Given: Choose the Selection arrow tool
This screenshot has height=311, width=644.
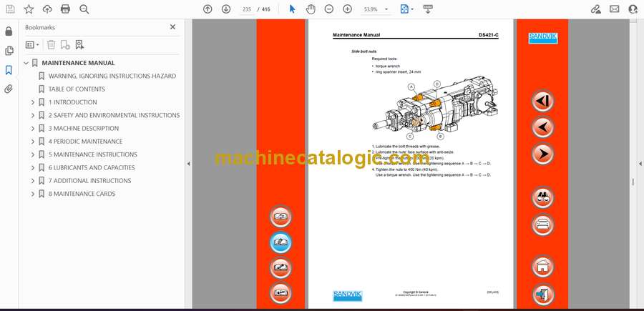Looking at the screenshot, I should click(x=292, y=9).
